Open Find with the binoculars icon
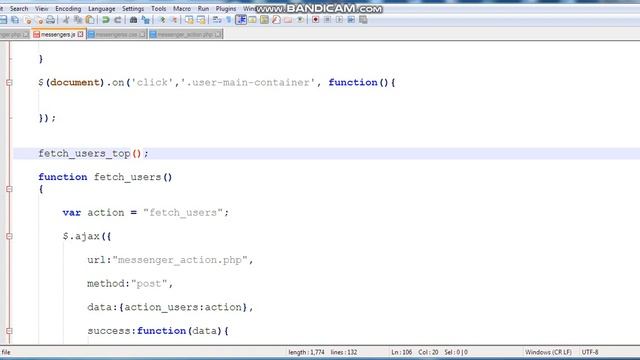This screenshot has height=360, width=640. pyautogui.click(x=133, y=20)
